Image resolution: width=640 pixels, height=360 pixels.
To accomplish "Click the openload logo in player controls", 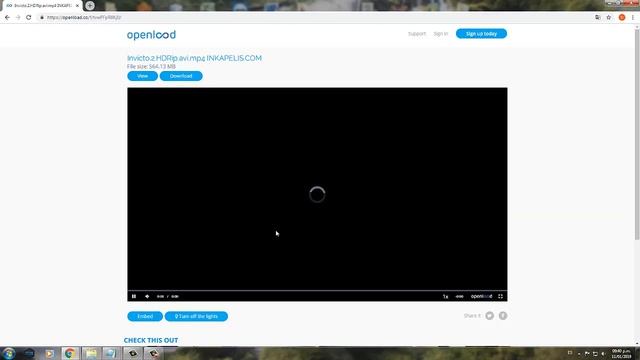I will (481, 296).
